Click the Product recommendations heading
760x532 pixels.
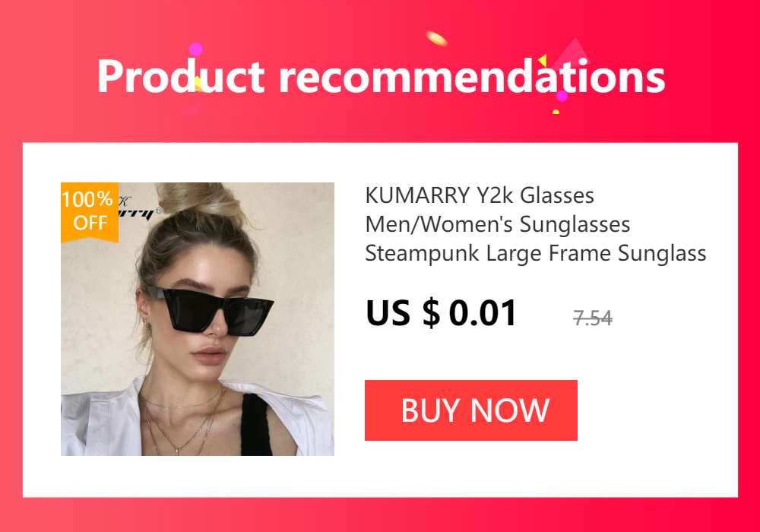point(381,77)
